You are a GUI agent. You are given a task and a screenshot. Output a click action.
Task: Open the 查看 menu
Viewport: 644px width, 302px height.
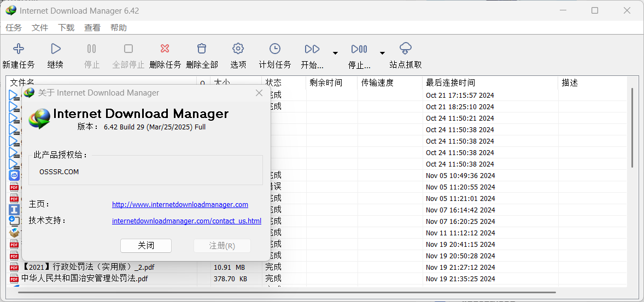[92, 27]
